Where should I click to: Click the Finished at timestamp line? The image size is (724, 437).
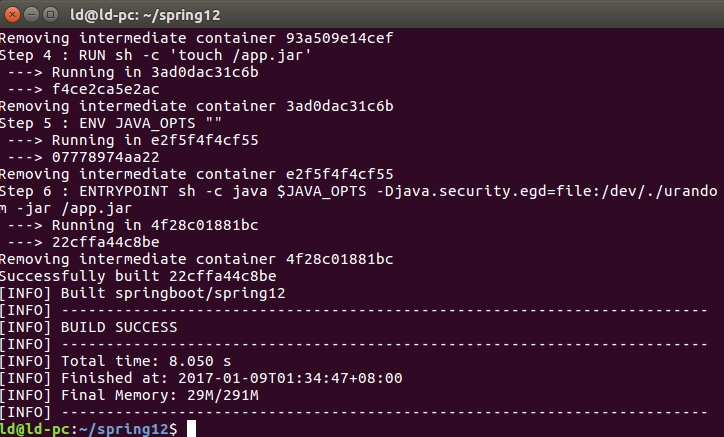tap(201, 378)
